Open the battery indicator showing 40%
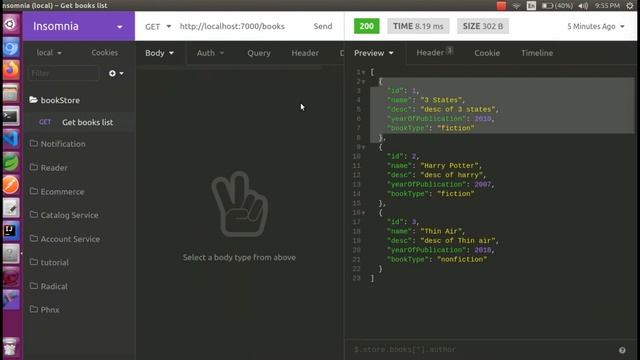The image size is (640, 360). click(557, 5)
